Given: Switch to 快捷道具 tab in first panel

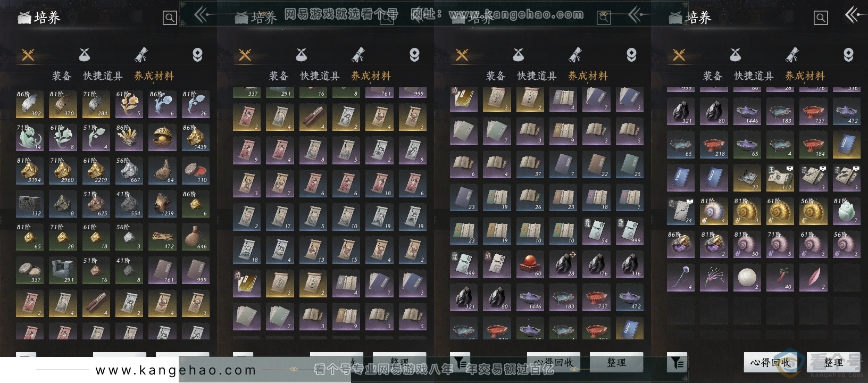Looking at the screenshot, I should pyautogui.click(x=103, y=76).
